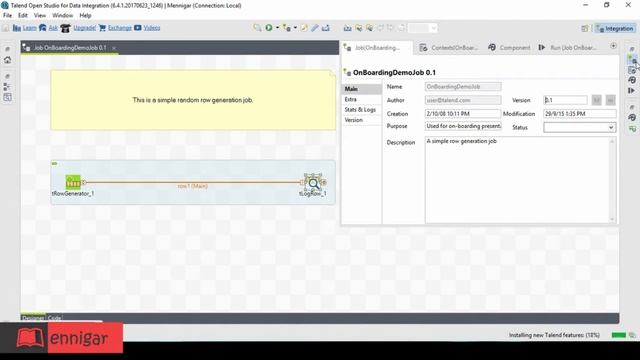Click the Run play icon in right sidebar

click(x=632, y=90)
